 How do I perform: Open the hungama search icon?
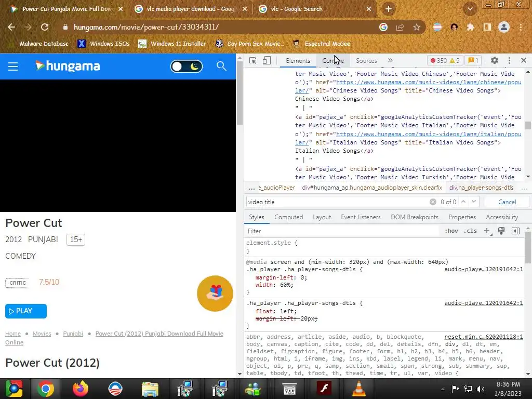(x=221, y=66)
